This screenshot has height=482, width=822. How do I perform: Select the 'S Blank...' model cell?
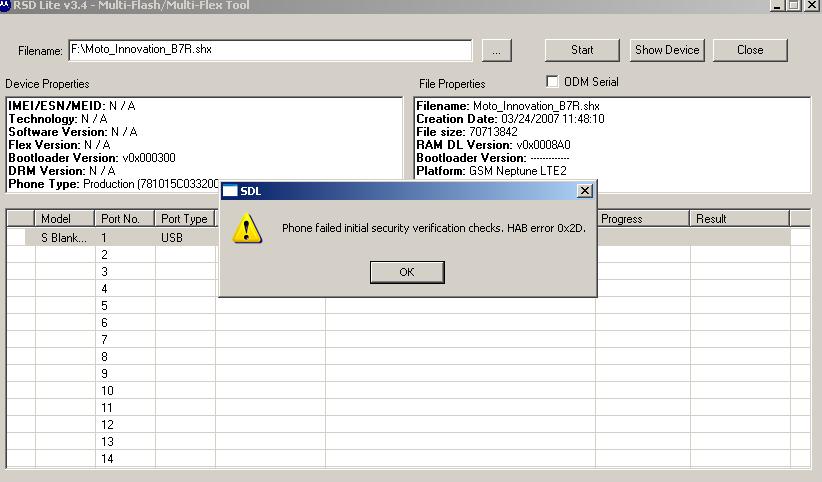pyautogui.click(x=64, y=238)
